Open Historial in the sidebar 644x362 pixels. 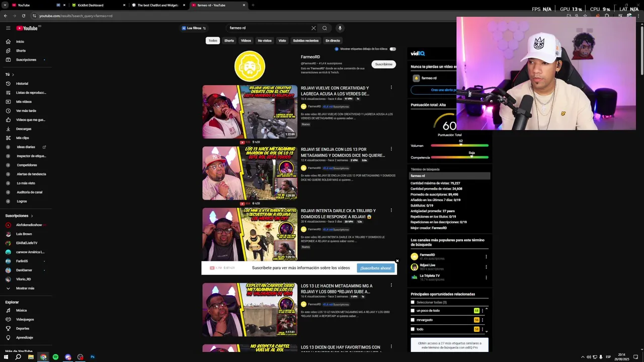click(x=22, y=83)
